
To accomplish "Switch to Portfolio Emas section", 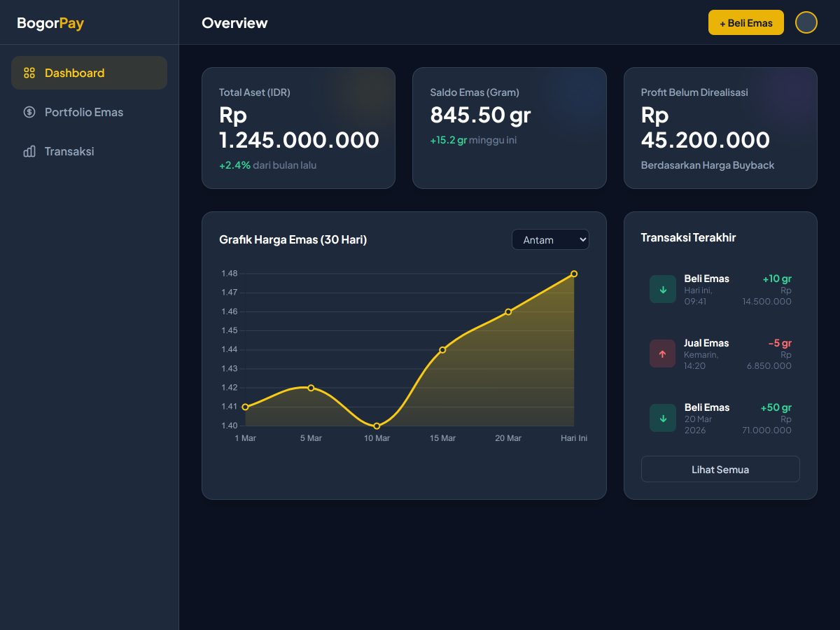I will coord(83,112).
